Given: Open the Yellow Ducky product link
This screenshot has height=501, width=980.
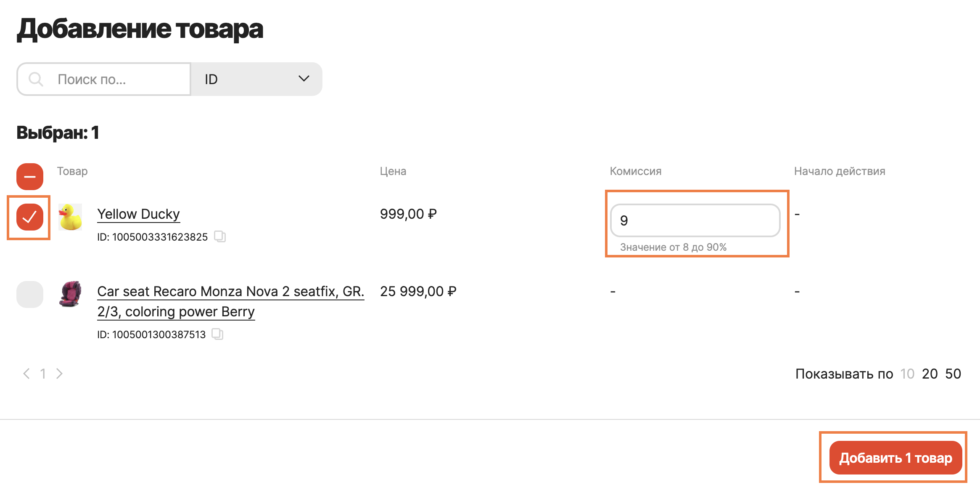Looking at the screenshot, I should 138,214.
